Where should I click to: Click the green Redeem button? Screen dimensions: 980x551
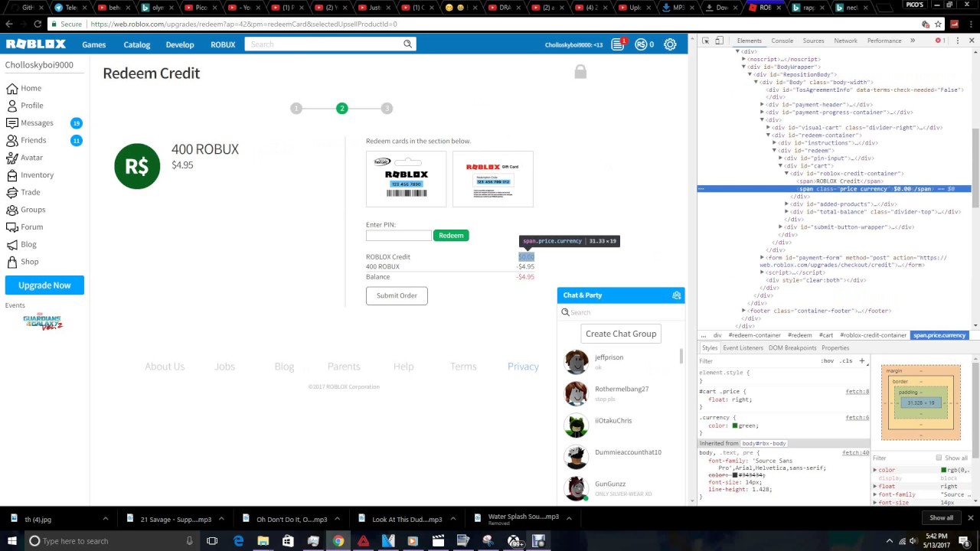451,236
